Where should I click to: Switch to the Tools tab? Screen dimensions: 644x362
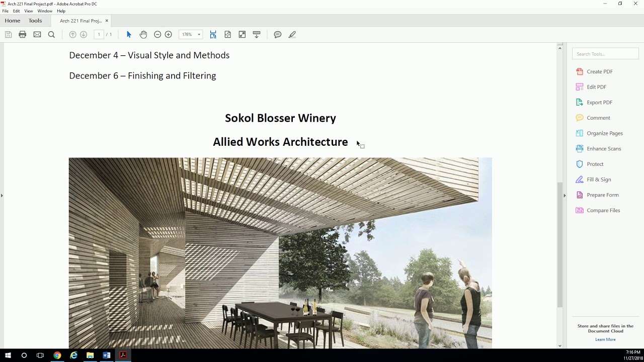tap(35, 21)
